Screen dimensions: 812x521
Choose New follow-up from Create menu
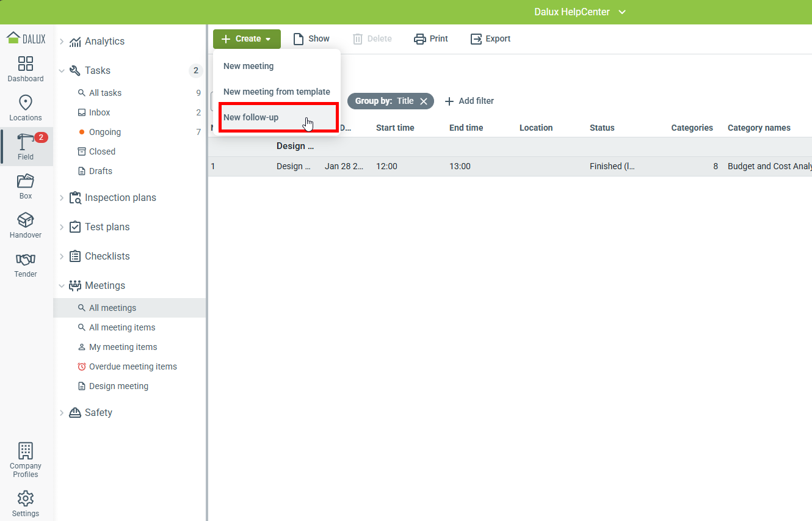(251, 117)
